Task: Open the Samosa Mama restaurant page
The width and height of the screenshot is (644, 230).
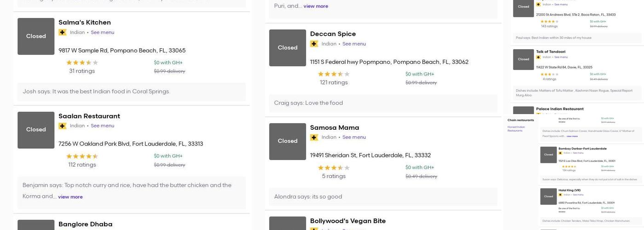Action: [334, 127]
